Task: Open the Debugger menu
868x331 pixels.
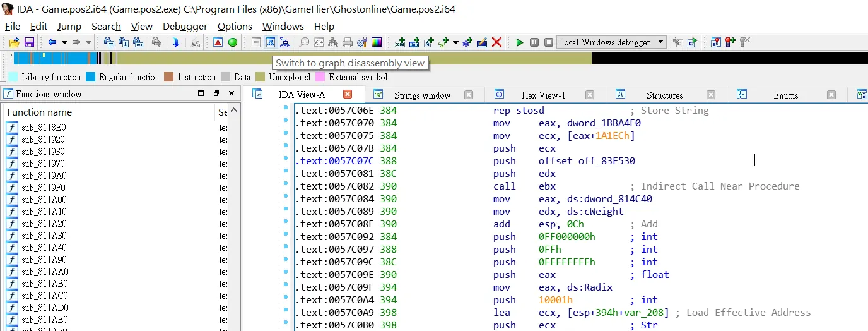Action: coord(185,27)
